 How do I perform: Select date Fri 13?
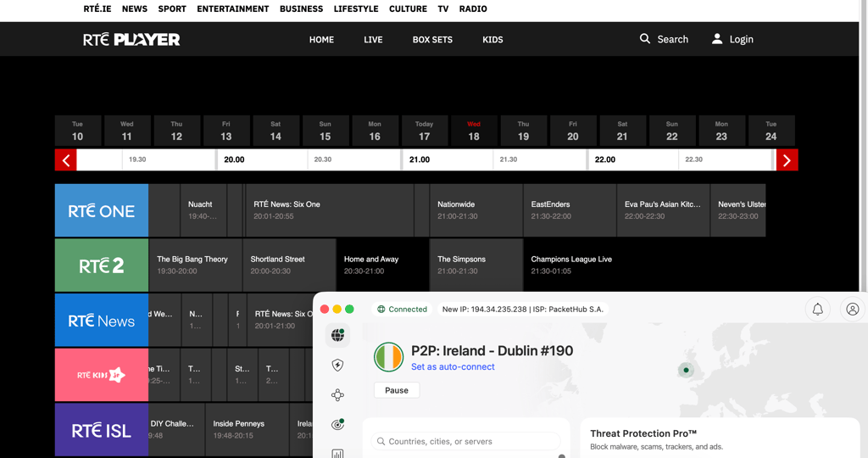[x=225, y=131]
